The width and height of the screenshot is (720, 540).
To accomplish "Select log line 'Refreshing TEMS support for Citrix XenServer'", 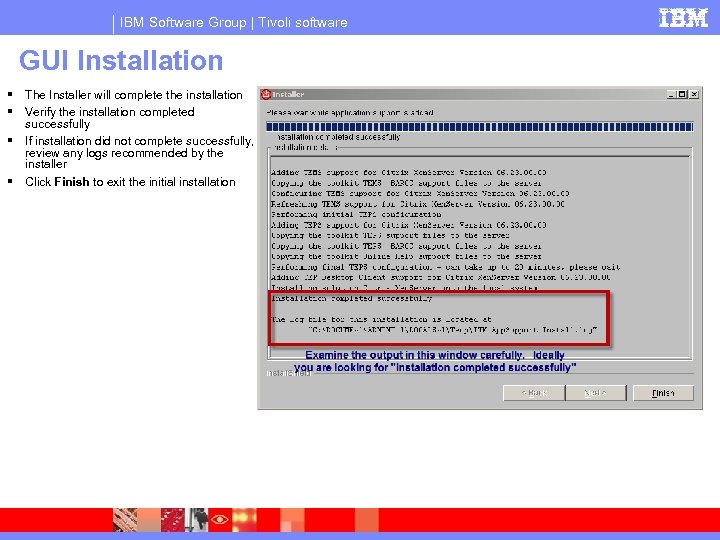I will point(418,204).
